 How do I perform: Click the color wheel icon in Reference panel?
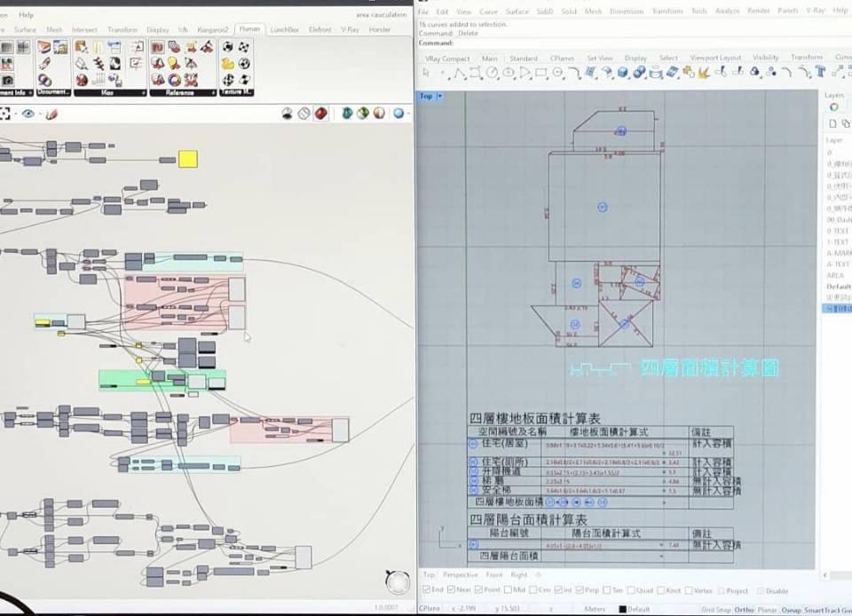174,81
